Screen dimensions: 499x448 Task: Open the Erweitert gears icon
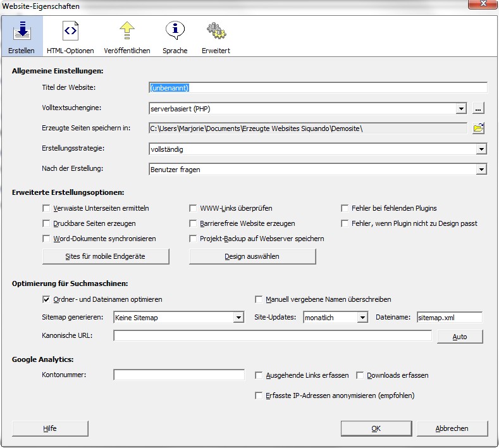point(216,32)
